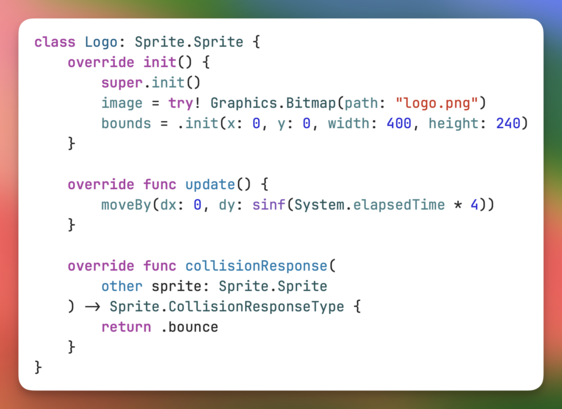Image resolution: width=562 pixels, height=409 pixels.
Task: Click the string literal "logo.png"
Action: (437, 103)
